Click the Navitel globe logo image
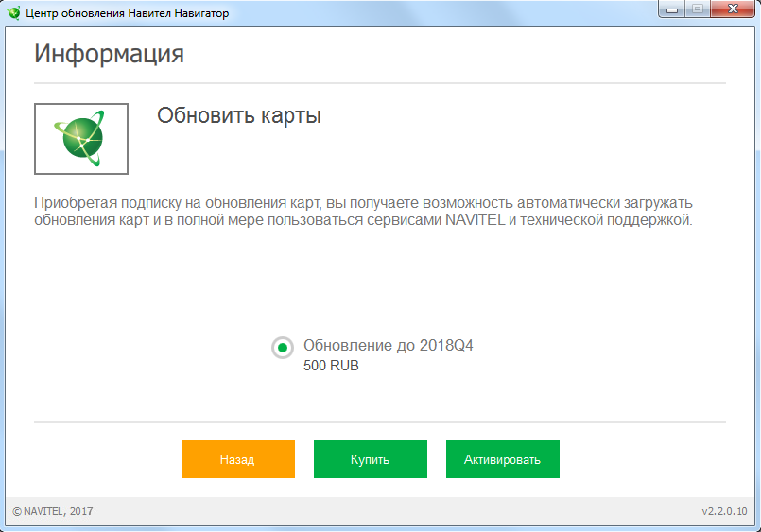 (x=81, y=139)
